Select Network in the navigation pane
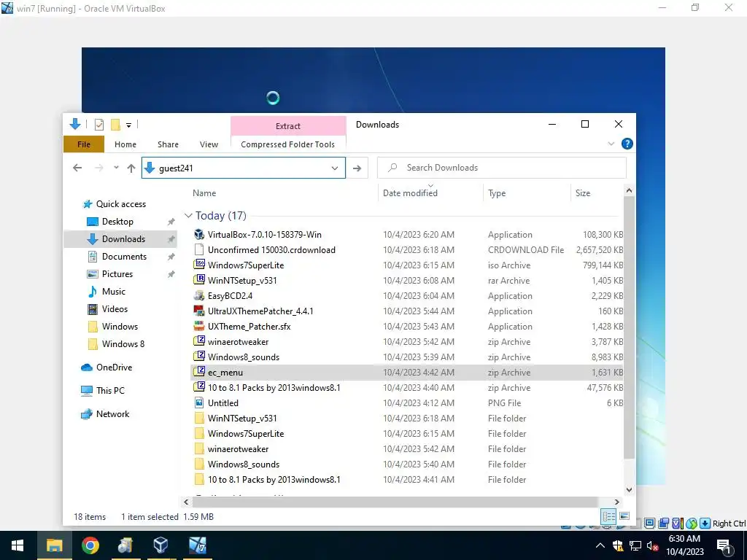The width and height of the screenshot is (747, 560). [x=112, y=414]
